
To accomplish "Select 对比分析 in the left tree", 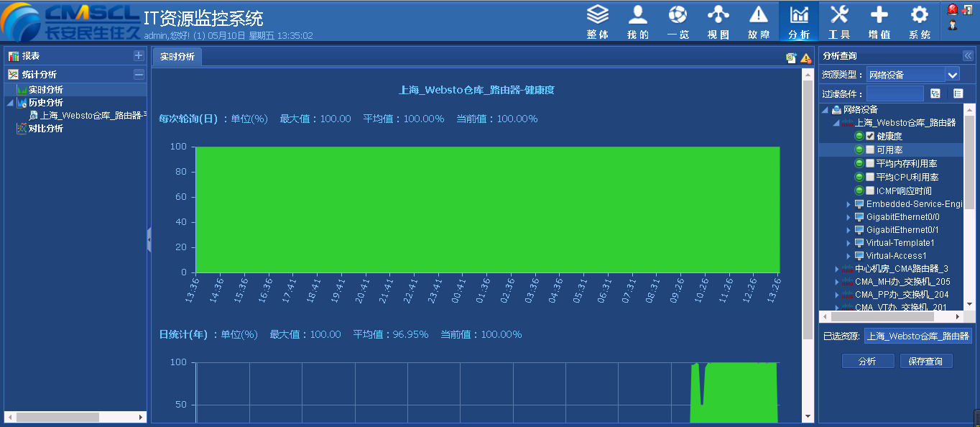I will coord(46,129).
